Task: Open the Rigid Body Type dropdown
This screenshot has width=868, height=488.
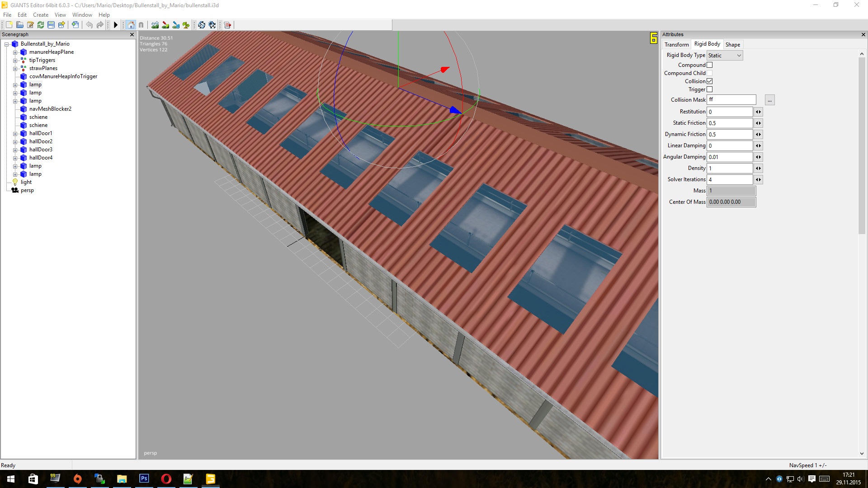Action: [x=724, y=56]
